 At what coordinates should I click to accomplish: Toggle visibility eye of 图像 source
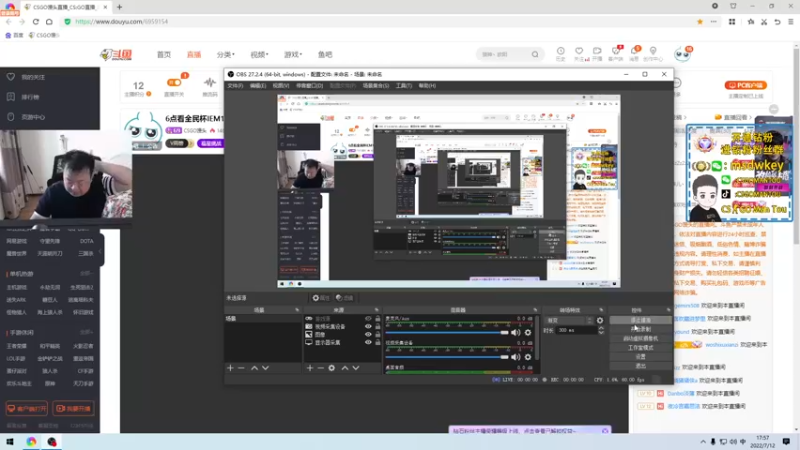pyautogui.click(x=368, y=334)
